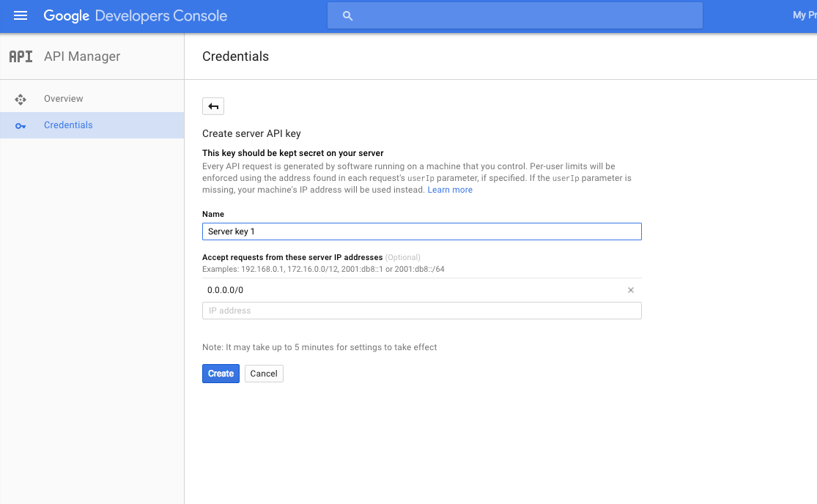Remove the 0.0.0.0/0 address entry
This screenshot has width=817, height=504.
(x=631, y=290)
